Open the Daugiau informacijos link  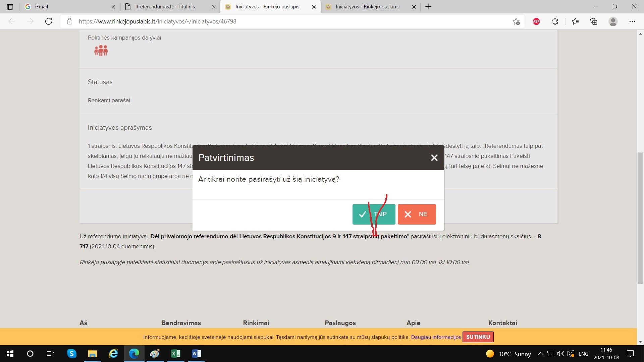coord(436,337)
